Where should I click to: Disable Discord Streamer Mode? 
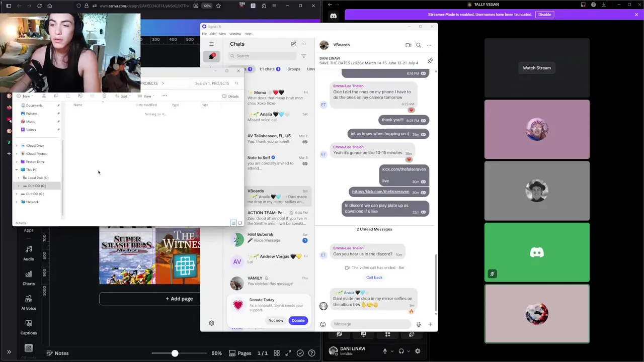544,15
